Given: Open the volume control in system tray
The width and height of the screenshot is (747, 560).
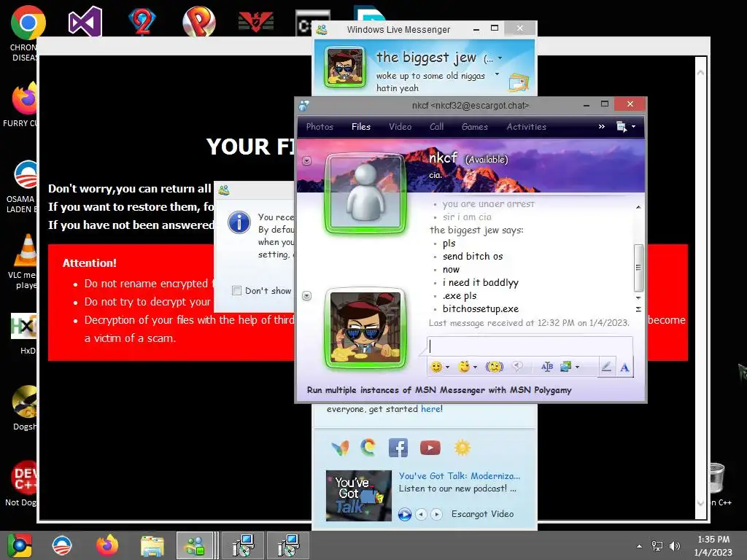Looking at the screenshot, I should [674, 545].
